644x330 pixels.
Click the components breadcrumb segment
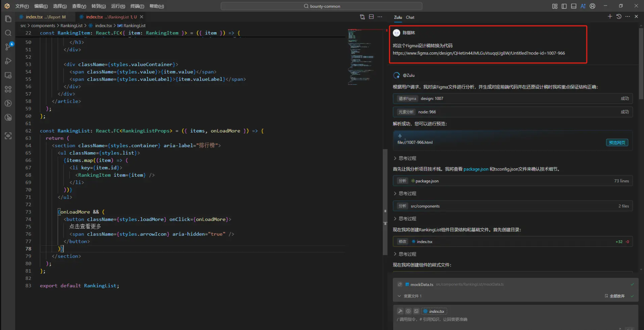click(x=43, y=26)
